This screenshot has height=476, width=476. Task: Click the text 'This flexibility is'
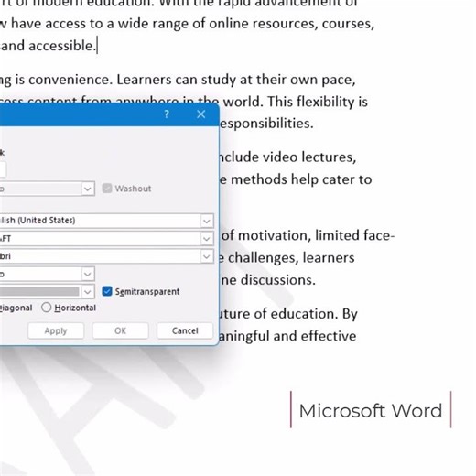tap(318, 102)
